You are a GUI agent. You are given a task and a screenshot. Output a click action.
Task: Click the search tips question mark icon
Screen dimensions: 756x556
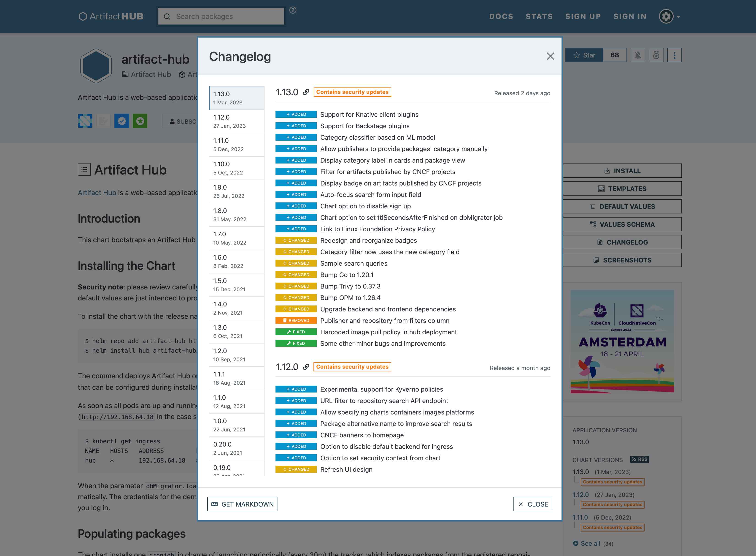click(x=293, y=11)
